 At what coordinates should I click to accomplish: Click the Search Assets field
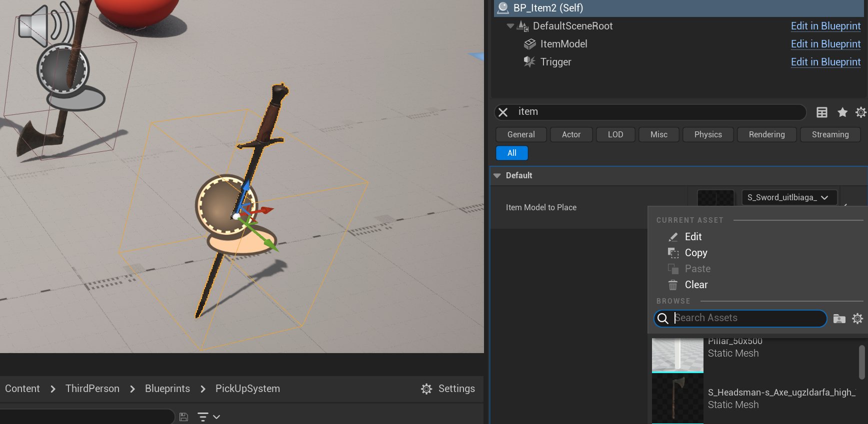(740, 318)
